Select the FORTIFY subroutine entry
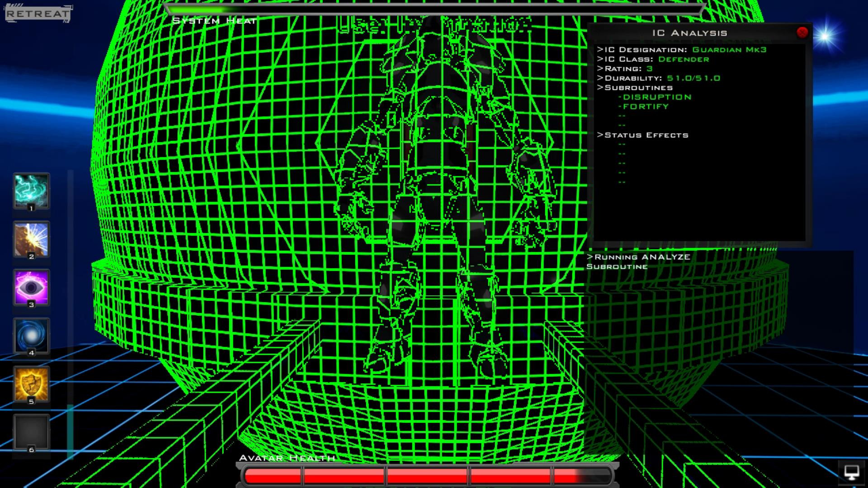This screenshot has height=488, width=868. (643, 107)
